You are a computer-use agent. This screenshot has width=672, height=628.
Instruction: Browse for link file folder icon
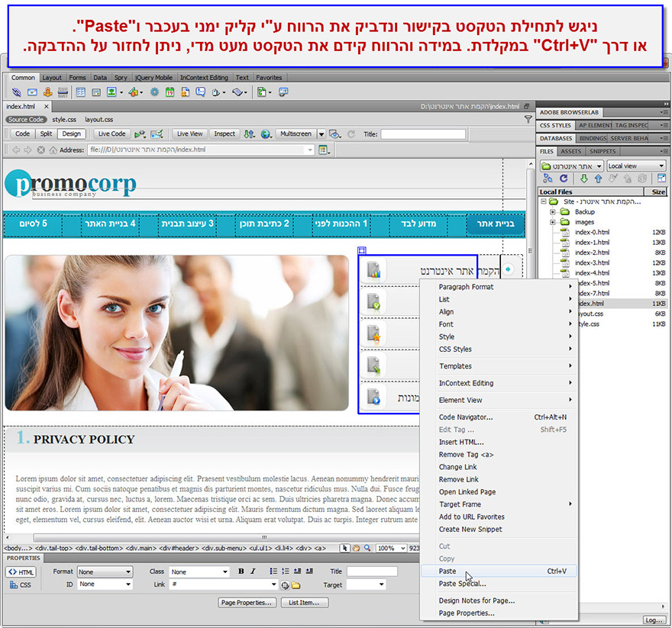[296, 585]
